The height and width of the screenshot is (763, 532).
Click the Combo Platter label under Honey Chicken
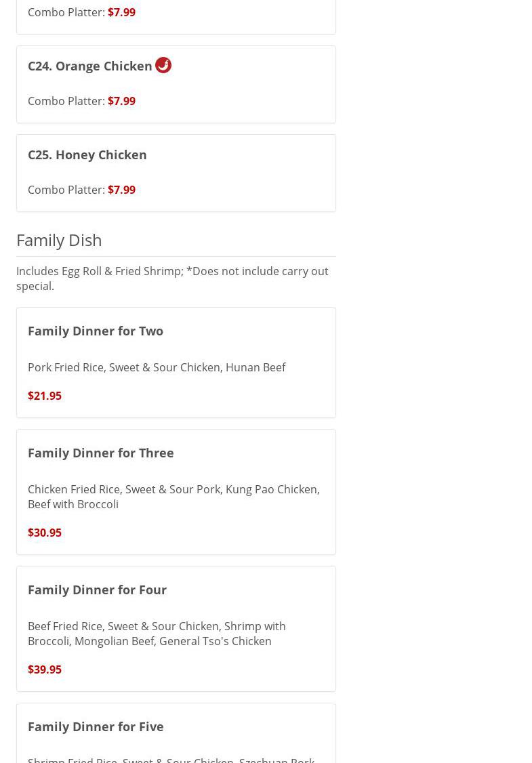click(x=66, y=190)
